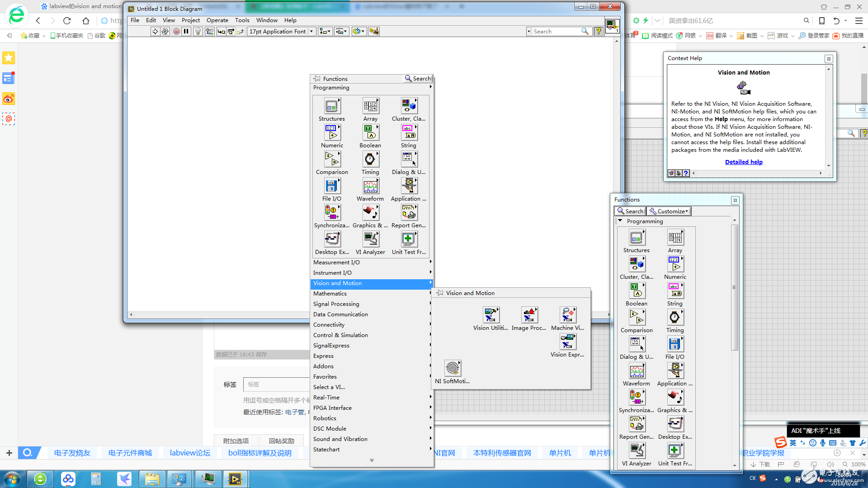Open the File menu
Viewport: 868px width, 488px height.
(x=135, y=20)
